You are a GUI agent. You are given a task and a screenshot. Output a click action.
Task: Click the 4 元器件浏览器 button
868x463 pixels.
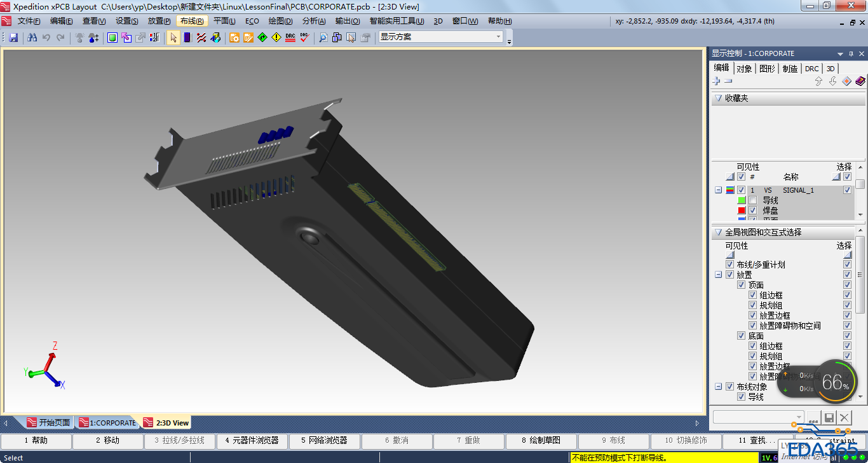pos(252,440)
